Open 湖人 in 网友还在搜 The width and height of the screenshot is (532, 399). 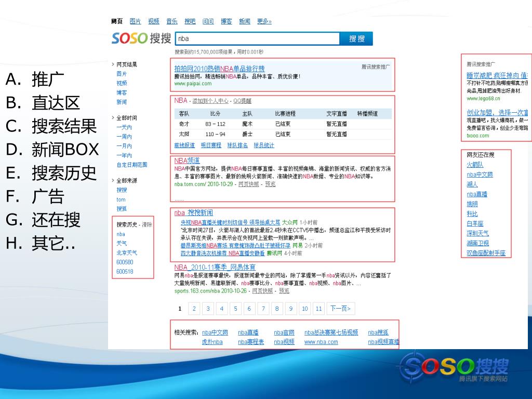tap(472, 184)
